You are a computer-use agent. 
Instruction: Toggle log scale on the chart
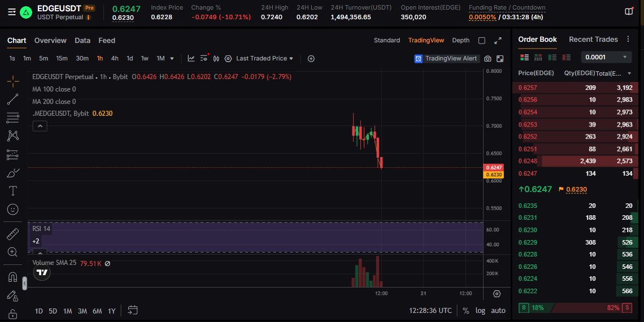click(x=480, y=311)
